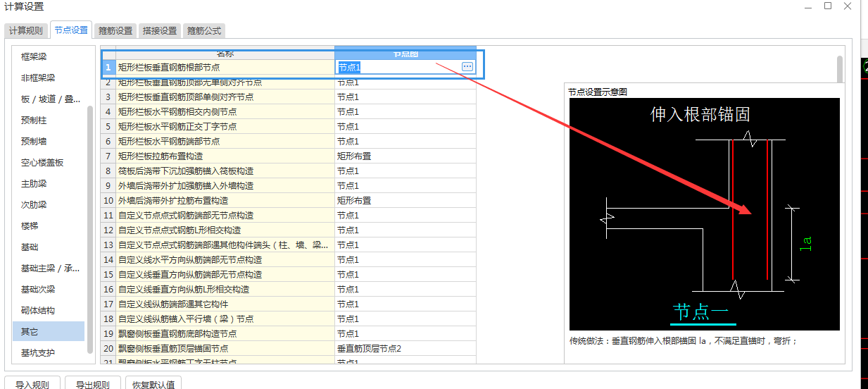Select 基础 in the category list

point(30,247)
